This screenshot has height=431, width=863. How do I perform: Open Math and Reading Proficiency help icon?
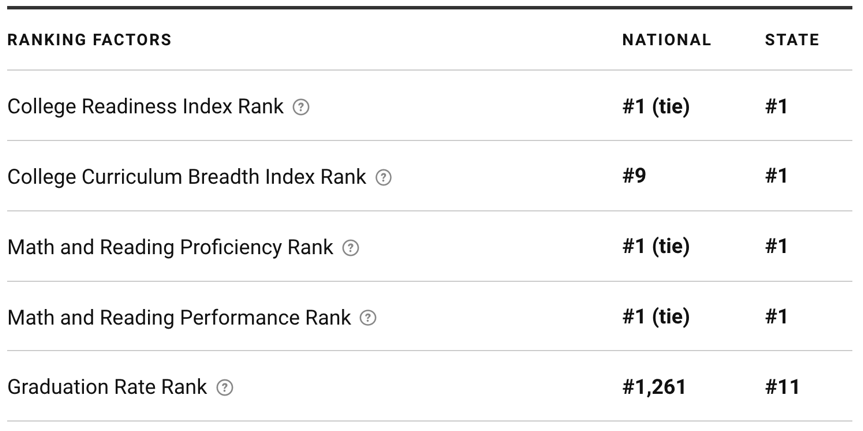[351, 248]
